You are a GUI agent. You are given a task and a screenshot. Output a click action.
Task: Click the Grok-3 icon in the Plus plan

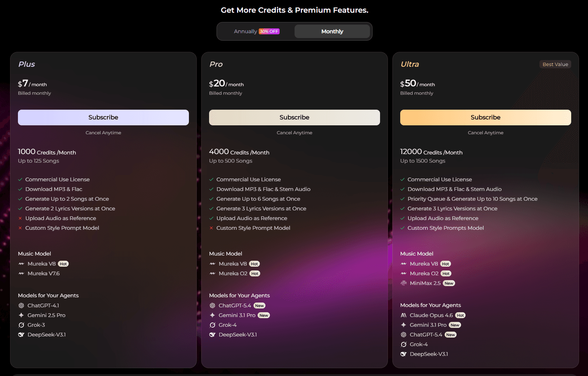pyautogui.click(x=21, y=325)
